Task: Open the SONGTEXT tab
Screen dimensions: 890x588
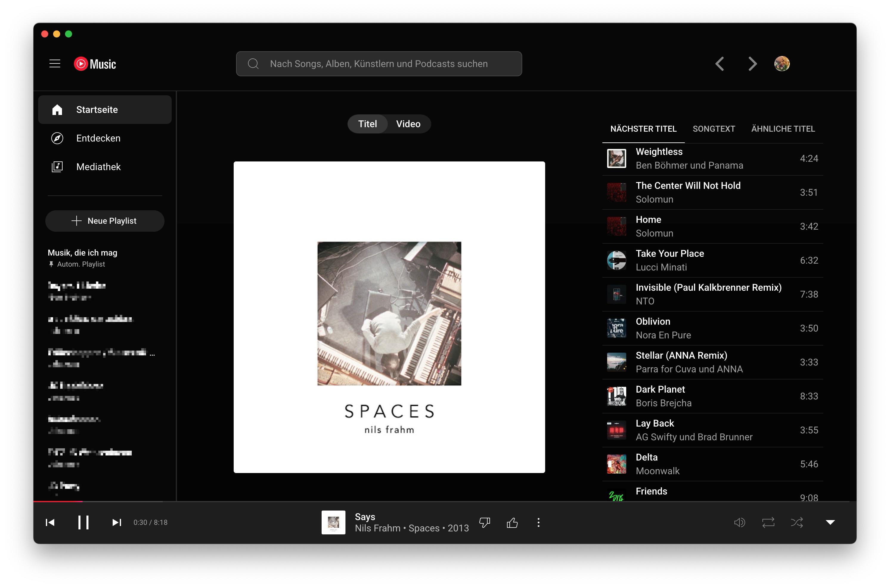Action: (x=714, y=129)
